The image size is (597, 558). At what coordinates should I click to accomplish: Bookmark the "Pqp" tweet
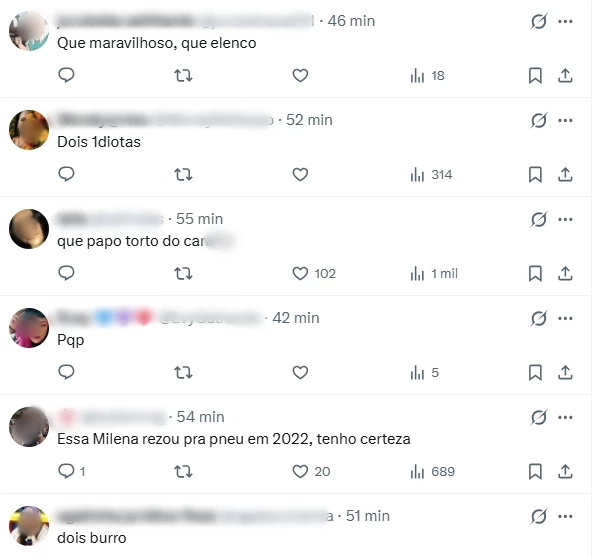click(535, 373)
